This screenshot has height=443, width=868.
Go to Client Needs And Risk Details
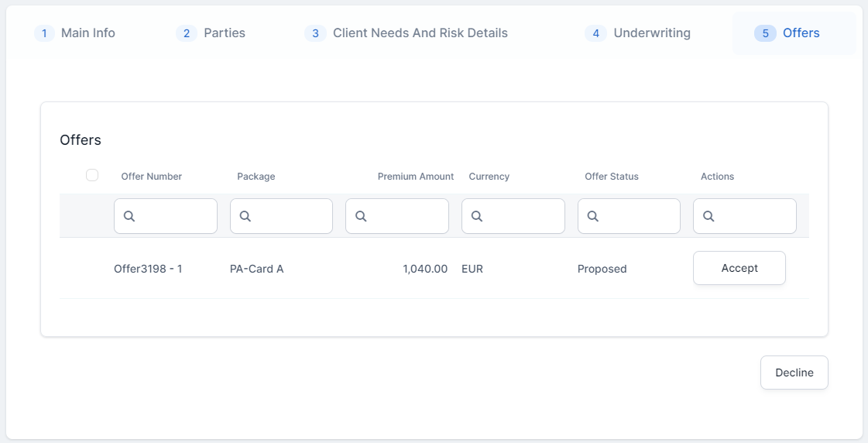click(x=407, y=33)
